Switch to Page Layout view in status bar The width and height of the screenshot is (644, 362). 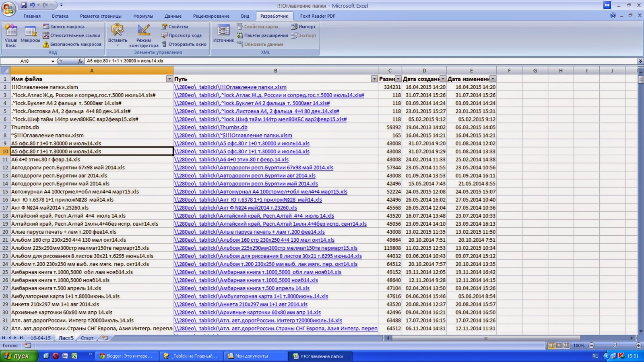pos(559,346)
